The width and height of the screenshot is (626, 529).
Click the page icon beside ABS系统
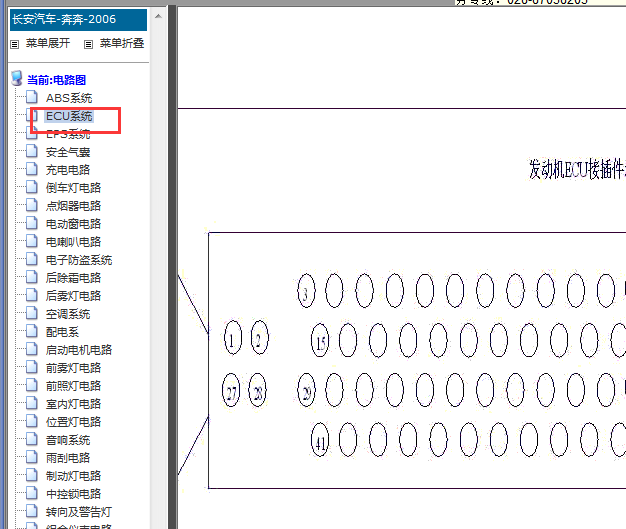(x=32, y=97)
